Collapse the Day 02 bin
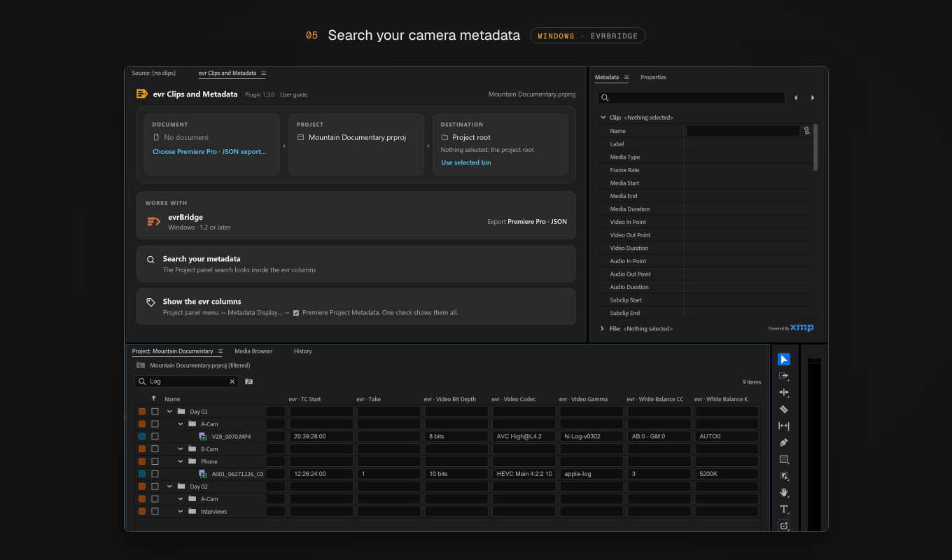 click(x=169, y=486)
